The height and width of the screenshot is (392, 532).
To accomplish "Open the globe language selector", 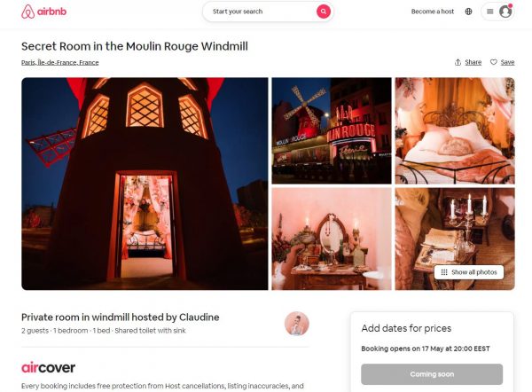I will tap(468, 12).
